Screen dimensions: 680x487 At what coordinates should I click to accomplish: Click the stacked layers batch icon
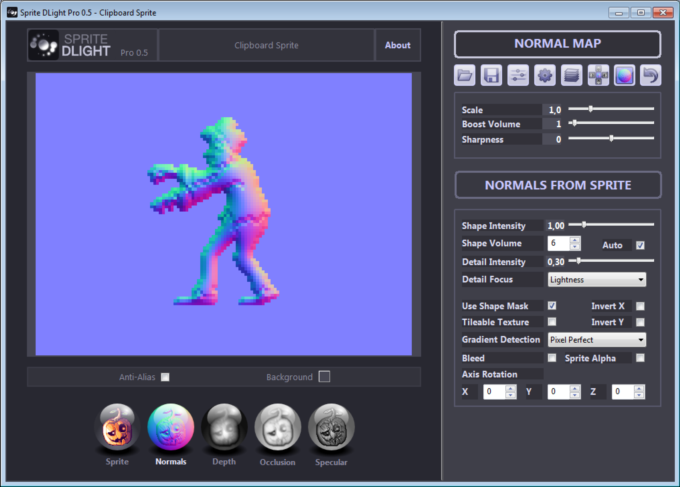tap(571, 75)
